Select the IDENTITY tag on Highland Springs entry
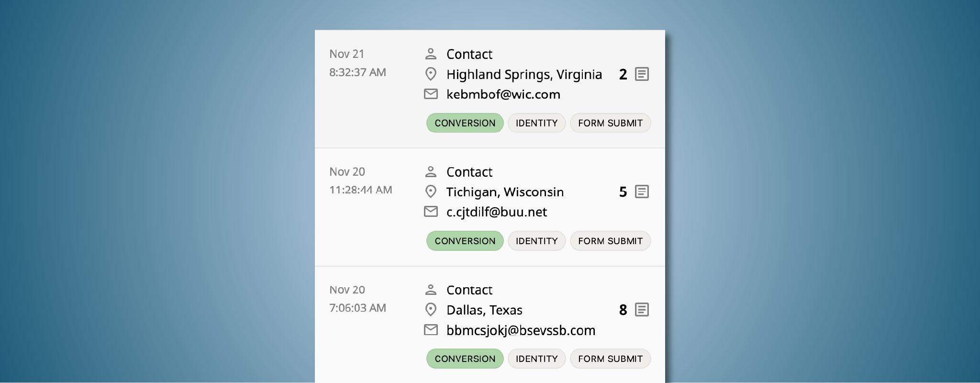 pyautogui.click(x=536, y=123)
